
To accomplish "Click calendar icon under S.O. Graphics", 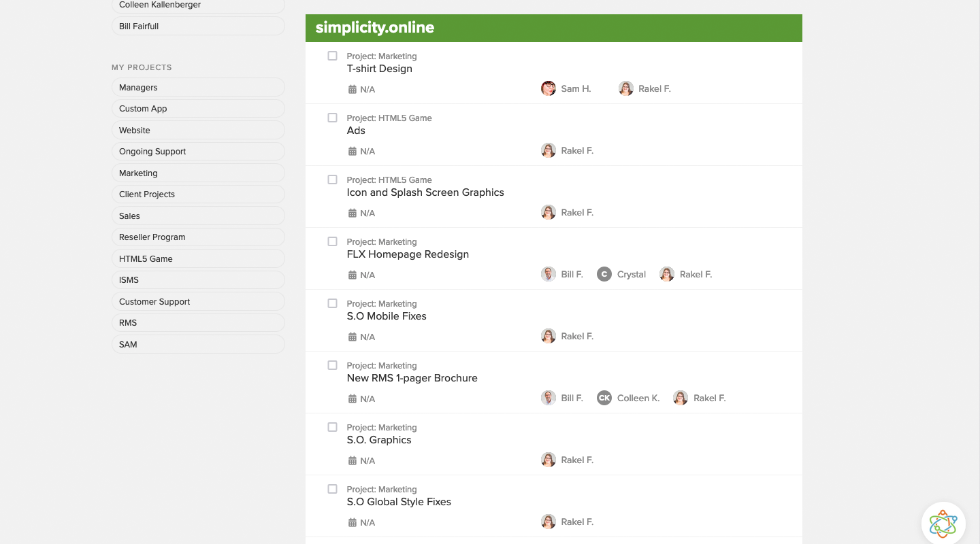I will click(353, 461).
